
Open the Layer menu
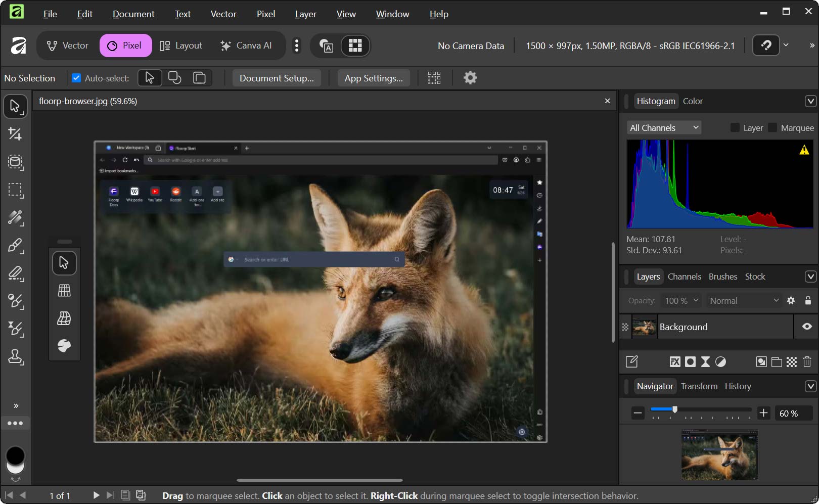(x=305, y=14)
